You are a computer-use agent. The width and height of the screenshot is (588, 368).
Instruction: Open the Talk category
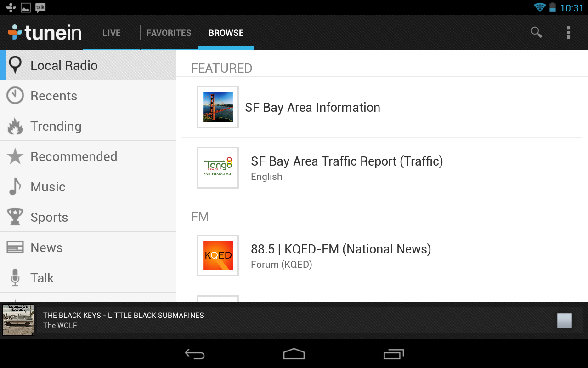point(88,277)
